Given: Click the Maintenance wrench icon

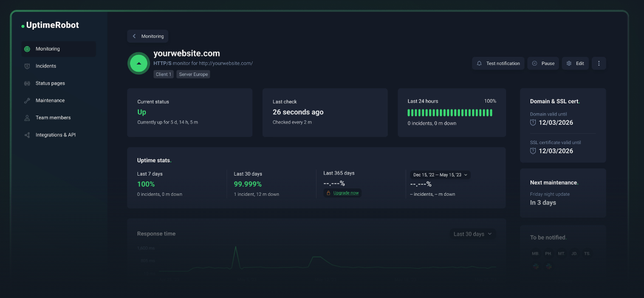Looking at the screenshot, I should pyautogui.click(x=27, y=101).
